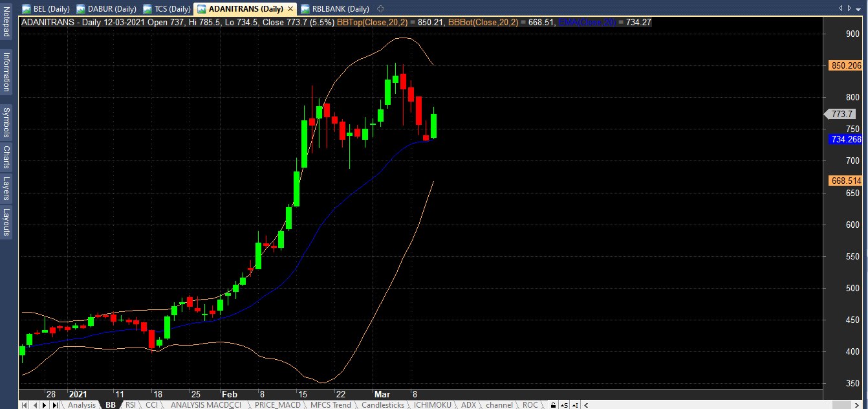This screenshot has height=409, width=868.
Task: Open the ANALYSIS MACDCCI sheet tab
Action: [206, 405]
